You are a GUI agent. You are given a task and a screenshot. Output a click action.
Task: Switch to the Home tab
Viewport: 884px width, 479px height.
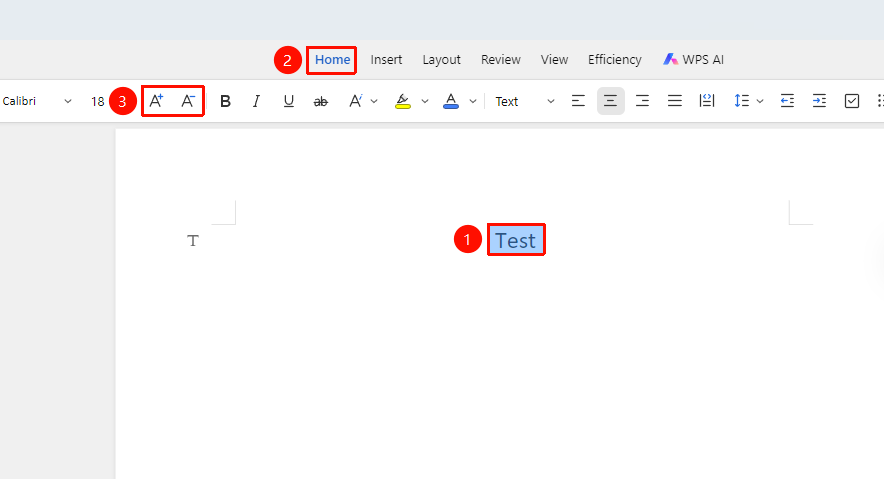tap(332, 60)
